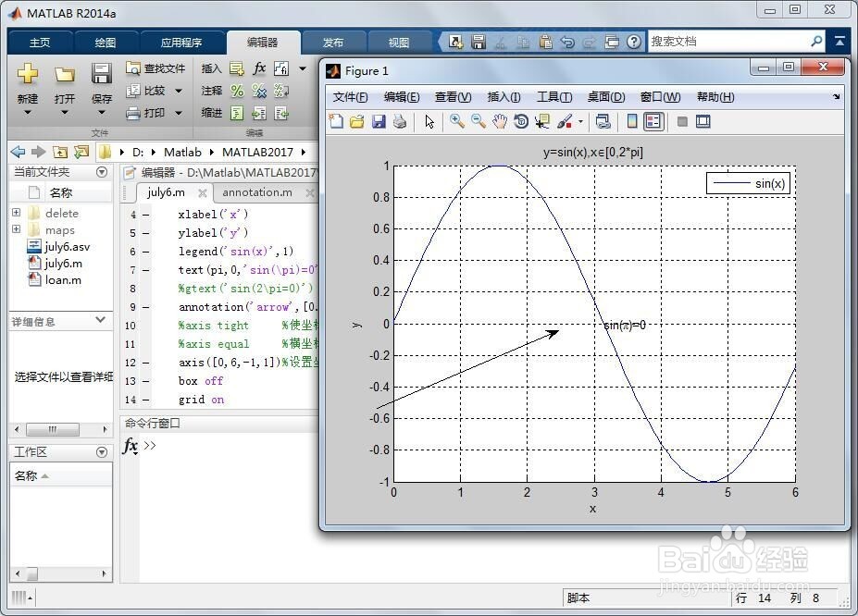Open the 窗口(W) menu in Figure 1
Image resolution: width=858 pixels, height=616 pixels.
[661, 97]
